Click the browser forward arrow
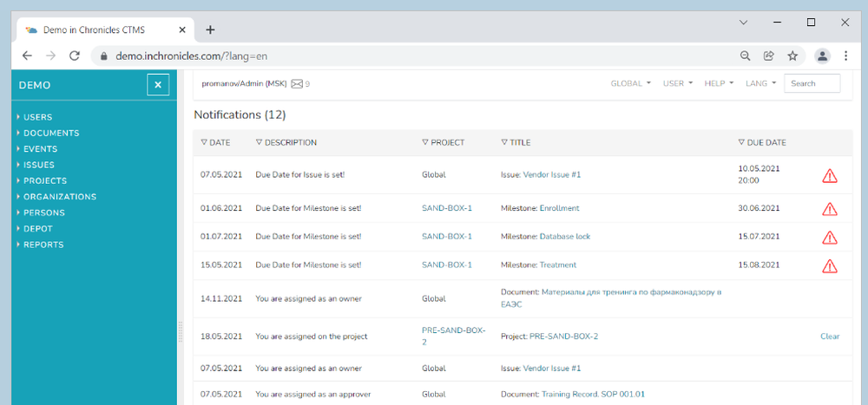This screenshot has height=405, width=868. (x=50, y=56)
